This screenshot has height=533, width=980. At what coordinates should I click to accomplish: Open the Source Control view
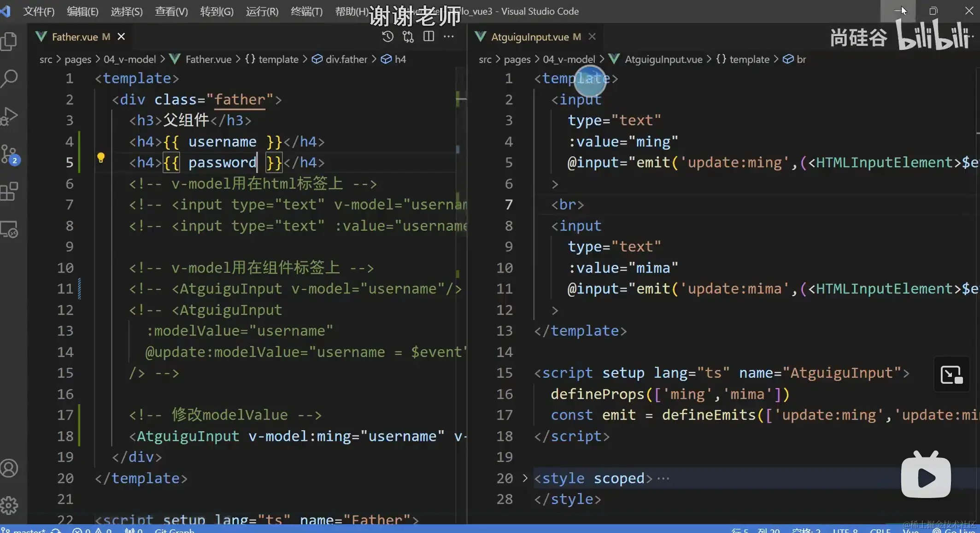click(9, 154)
